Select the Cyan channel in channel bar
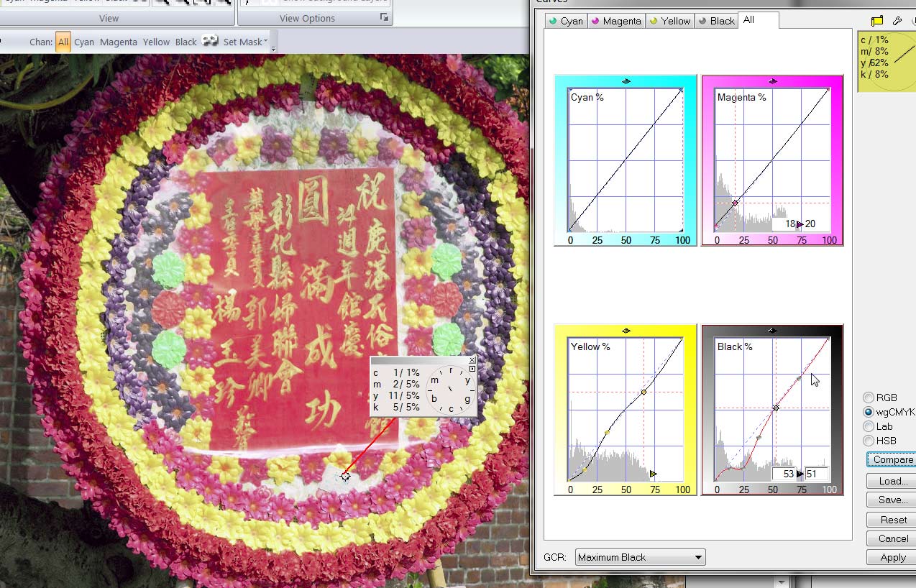The width and height of the screenshot is (916, 588). tap(84, 42)
